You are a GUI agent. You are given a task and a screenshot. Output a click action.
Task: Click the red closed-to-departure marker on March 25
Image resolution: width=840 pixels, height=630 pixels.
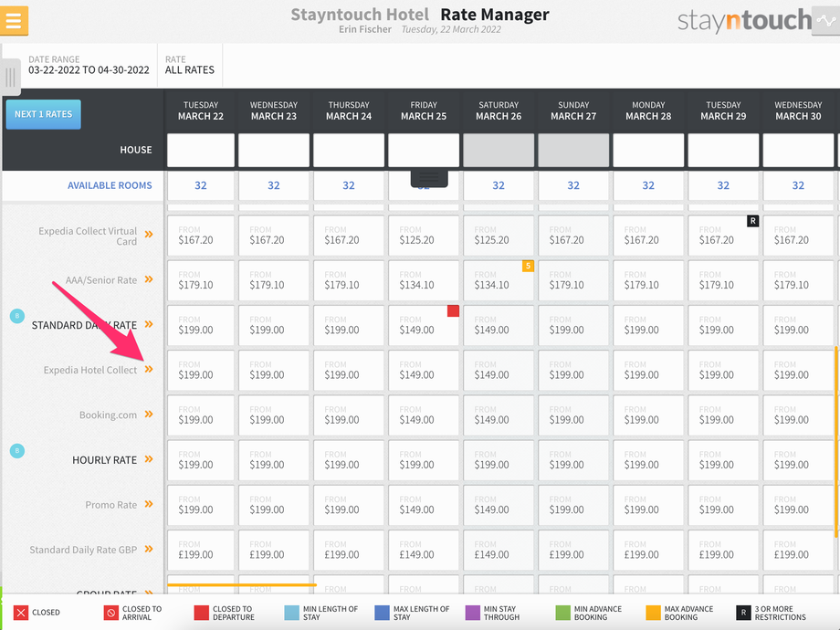tap(453, 310)
